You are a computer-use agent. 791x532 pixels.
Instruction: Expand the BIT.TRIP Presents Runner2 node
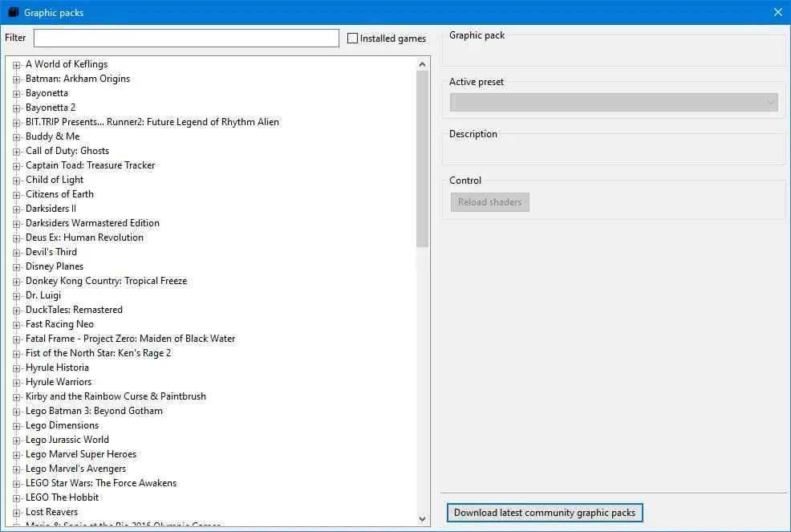point(16,123)
